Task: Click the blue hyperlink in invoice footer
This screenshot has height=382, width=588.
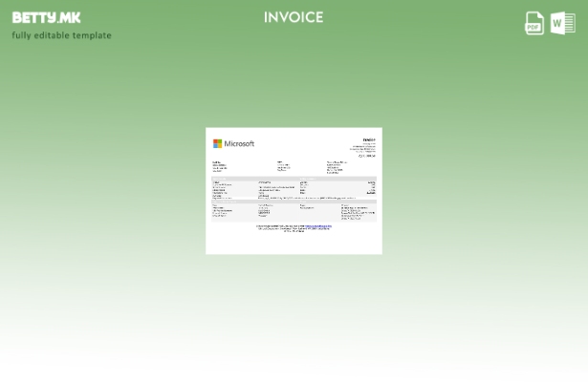Action: [318, 225]
